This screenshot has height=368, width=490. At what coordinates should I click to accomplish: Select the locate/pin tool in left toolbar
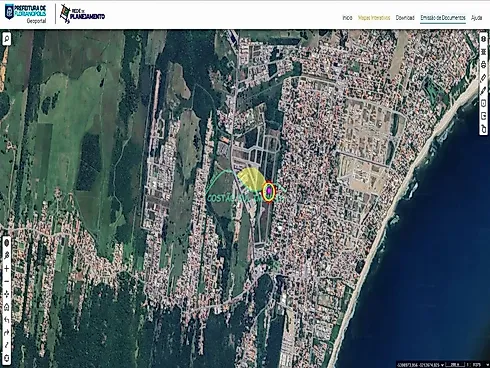pyautogui.click(x=6, y=256)
